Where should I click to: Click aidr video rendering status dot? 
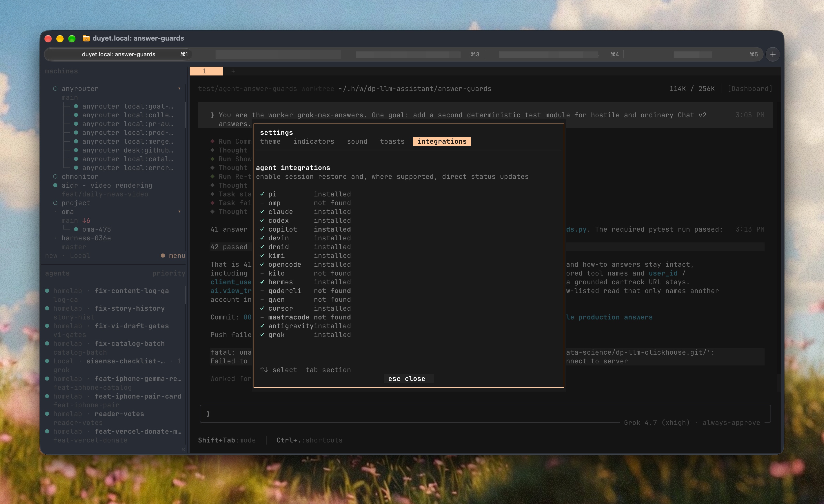[55, 185]
